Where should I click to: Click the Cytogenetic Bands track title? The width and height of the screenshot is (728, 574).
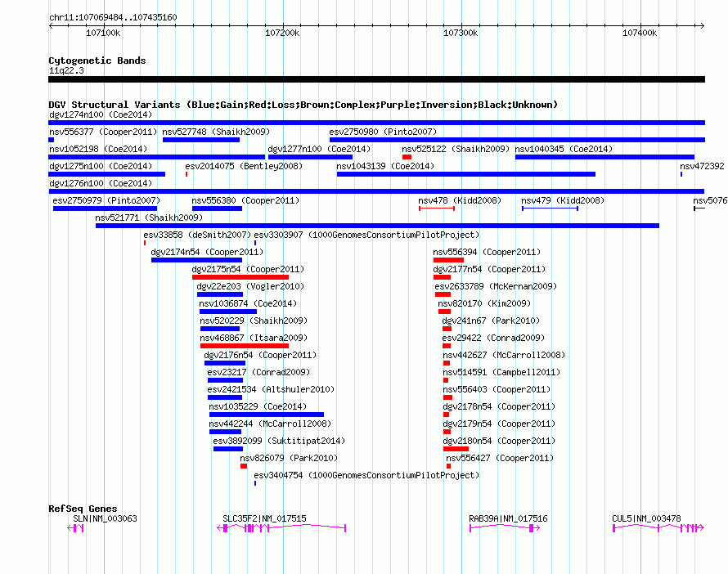97,61
